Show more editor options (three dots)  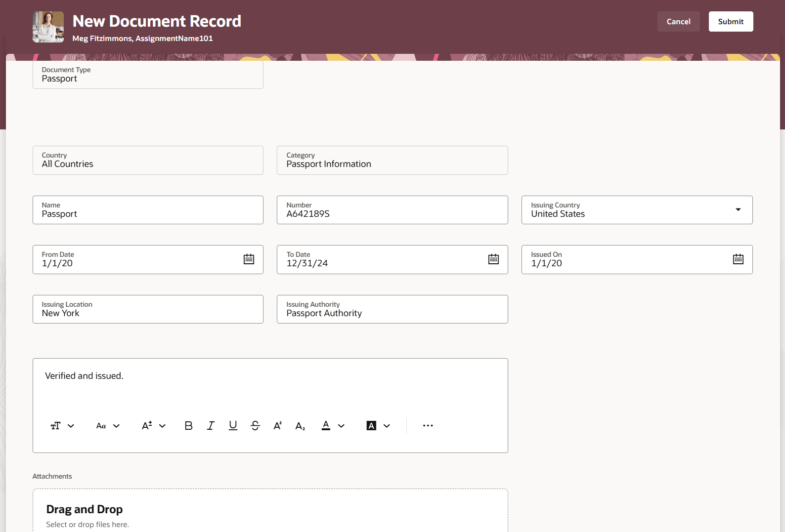pos(428,426)
